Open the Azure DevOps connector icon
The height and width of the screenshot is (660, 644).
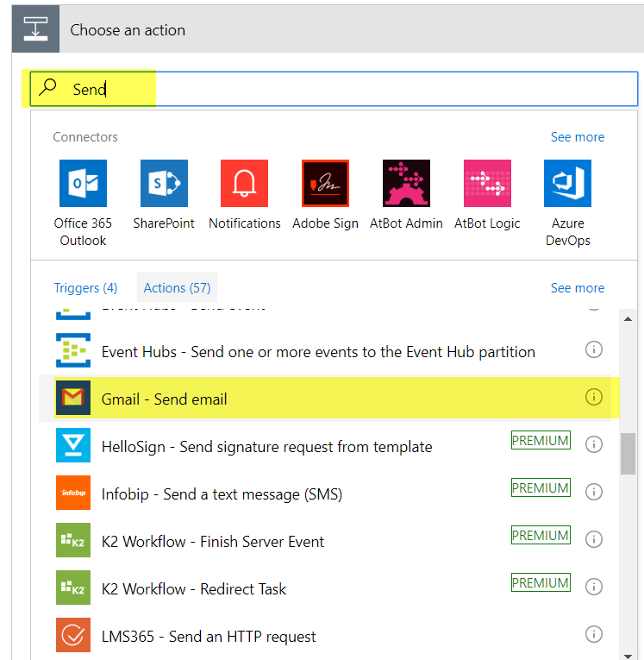[567, 183]
